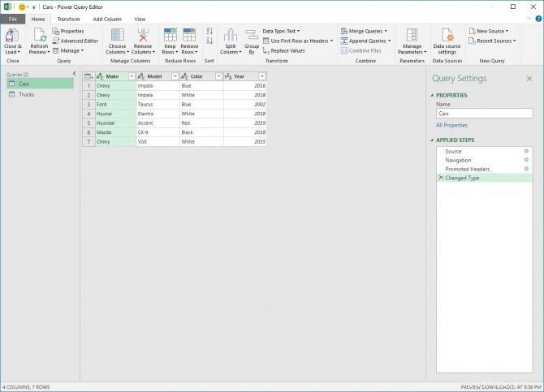This screenshot has height=392, width=544.
Task: Open the New Source dropdown
Action: tap(489, 31)
